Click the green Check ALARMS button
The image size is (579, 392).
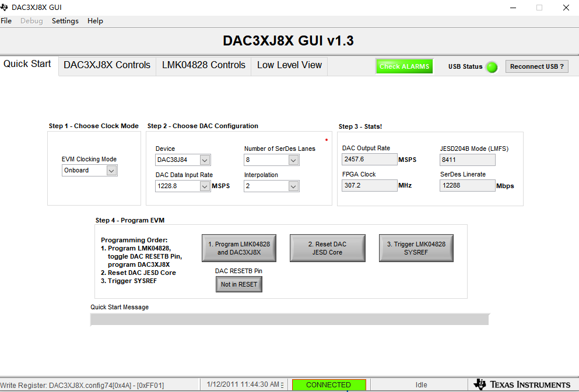coord(404,66)
